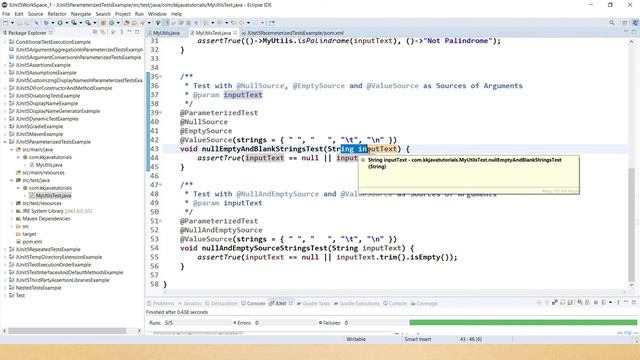Image resolution: width=640 pixels, height=360 pixels.
Task: Toggle Show Failures Only in JUnit view
Action: tap(554, 302)
